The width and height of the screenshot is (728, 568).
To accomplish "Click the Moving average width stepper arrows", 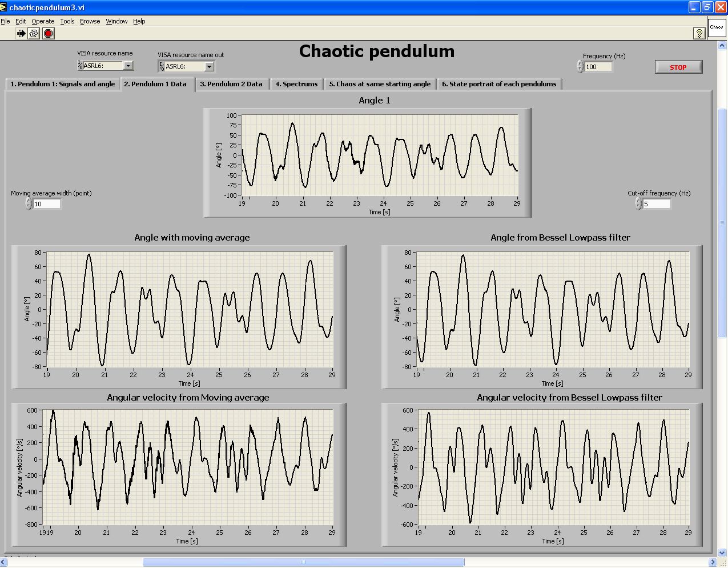I will point(29,204).
